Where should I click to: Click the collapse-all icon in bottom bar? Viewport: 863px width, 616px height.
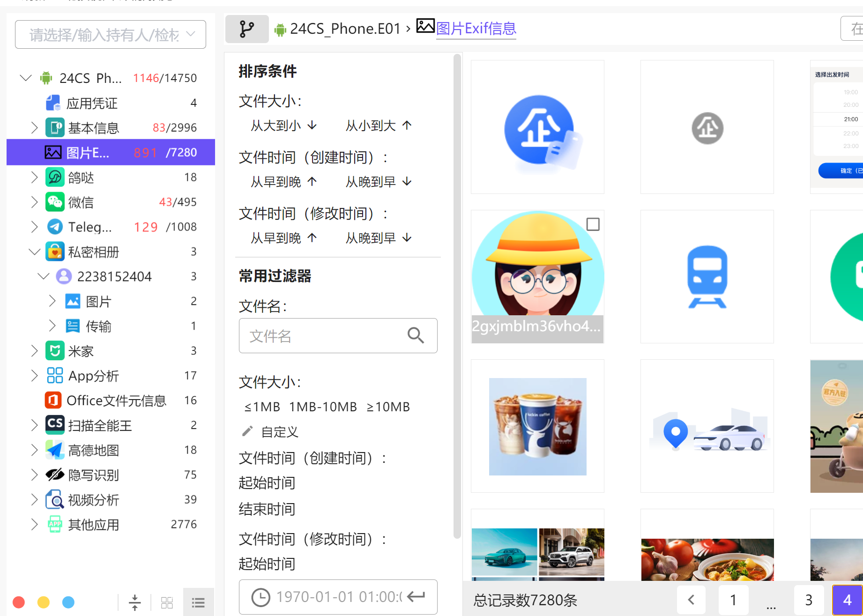134,602
